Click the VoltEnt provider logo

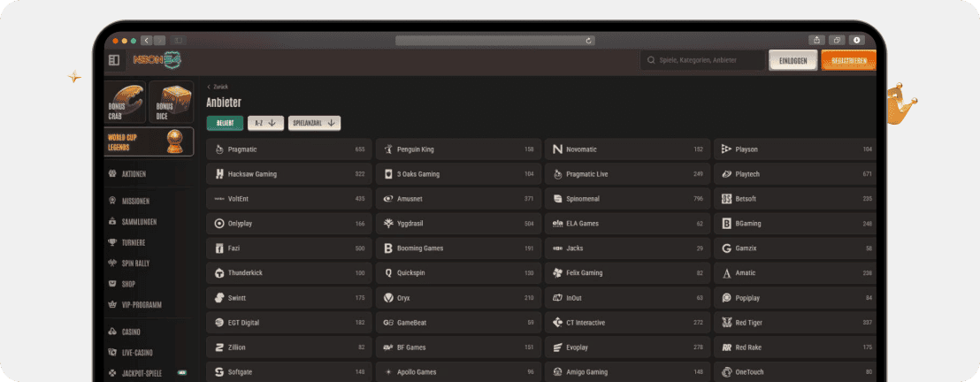click(219, 199)
